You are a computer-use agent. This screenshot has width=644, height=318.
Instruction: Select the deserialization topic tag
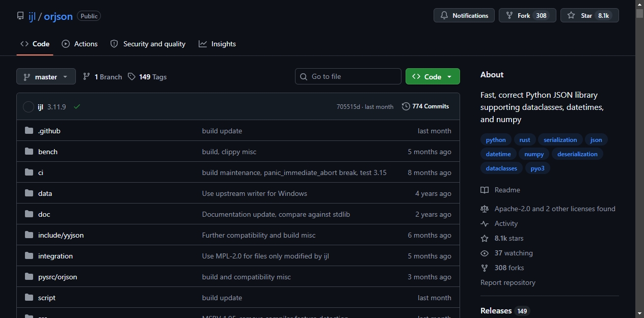pos(577,154)
